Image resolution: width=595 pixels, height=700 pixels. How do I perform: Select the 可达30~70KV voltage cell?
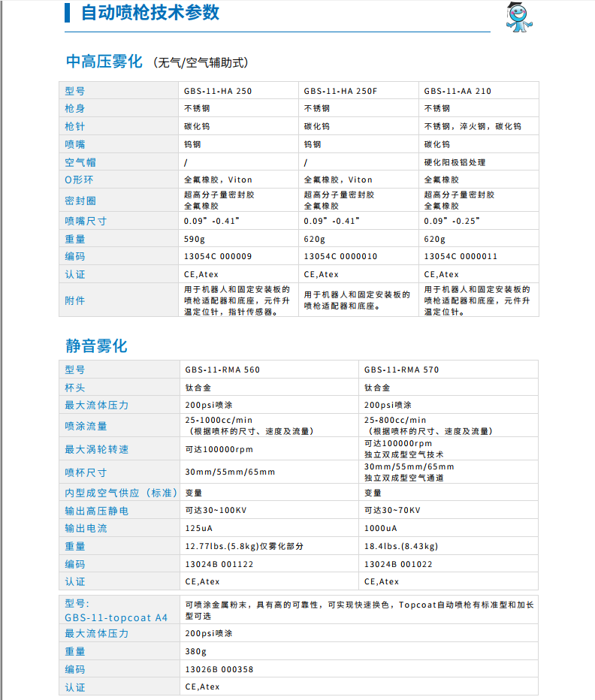(x=392, y=510)
